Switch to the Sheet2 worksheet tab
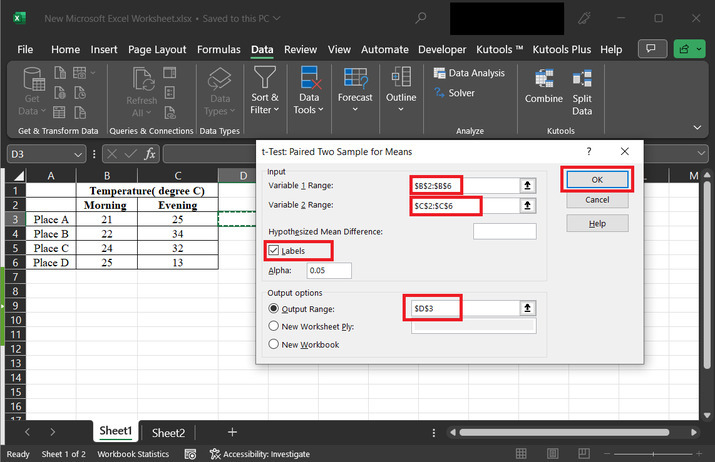Screen dimensions: 715x462 pyautogui.click(x=168, y=433)
